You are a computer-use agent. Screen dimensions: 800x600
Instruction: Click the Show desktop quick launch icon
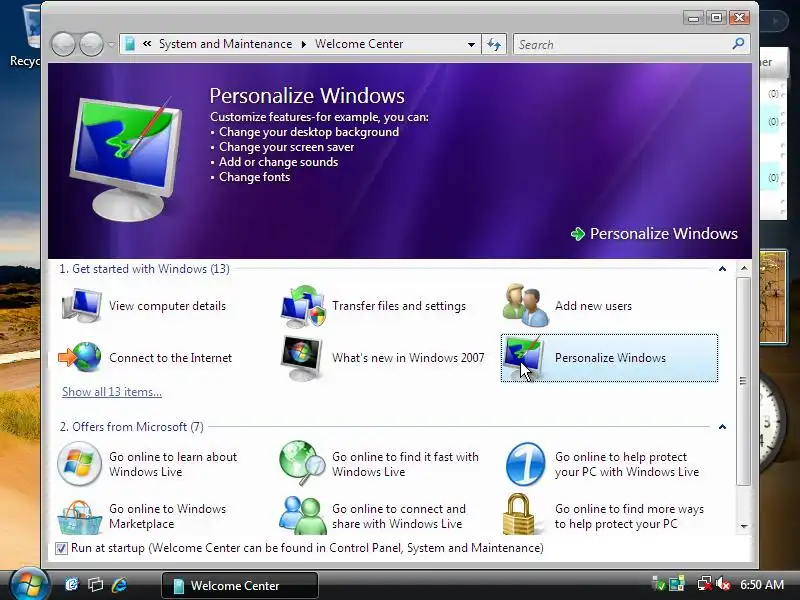[72, 584]
